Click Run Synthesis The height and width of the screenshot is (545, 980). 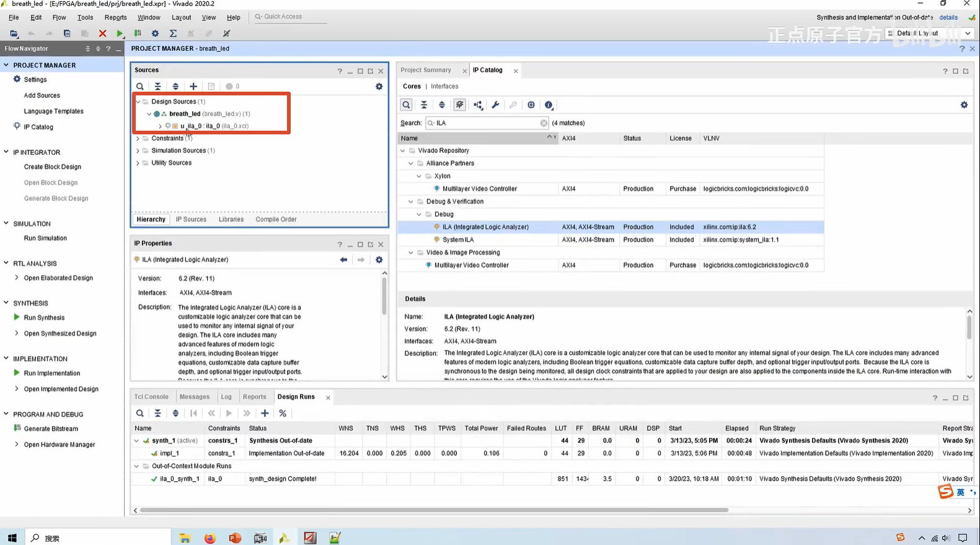[44, 318]
